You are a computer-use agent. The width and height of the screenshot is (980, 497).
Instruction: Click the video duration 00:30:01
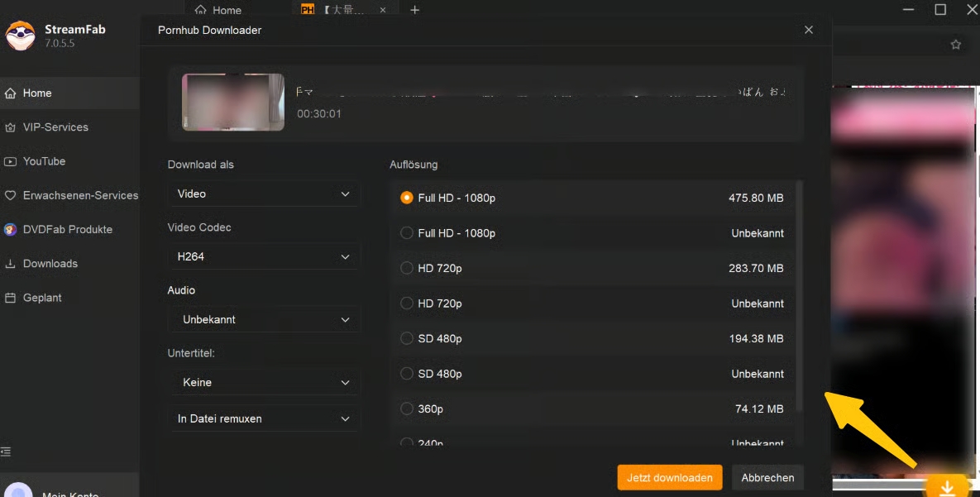[x=318, y=114]
